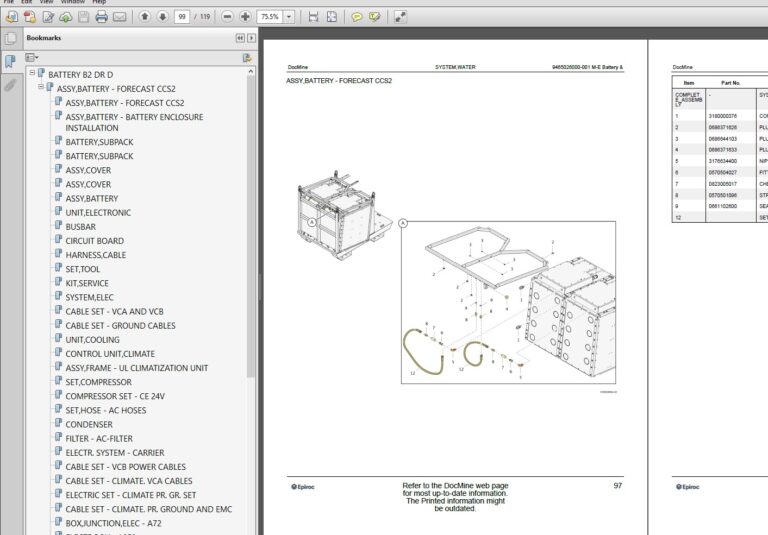The height and width of the screenshot is (535, 768).
Task: Open CABLE SET - CLIMATE. VCA CABLES bookmark
Action: tap(129, 481)
